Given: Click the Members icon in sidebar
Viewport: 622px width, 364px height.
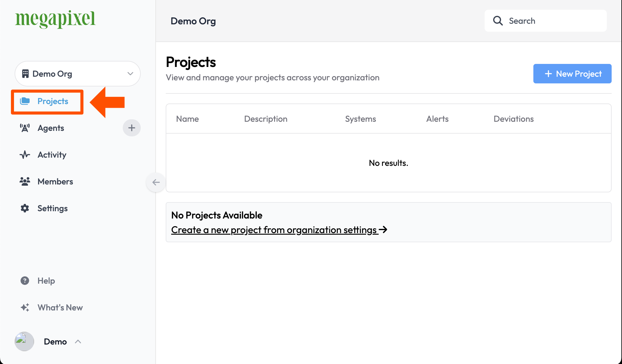Looking at the screenshot, I should [25, 181].
